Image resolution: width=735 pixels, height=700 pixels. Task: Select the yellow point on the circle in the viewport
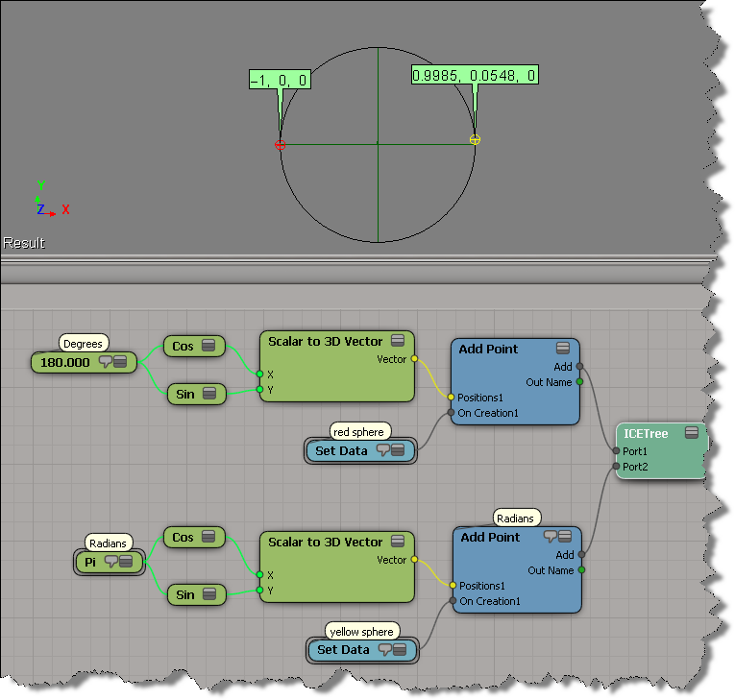click(x=475, y=139)
